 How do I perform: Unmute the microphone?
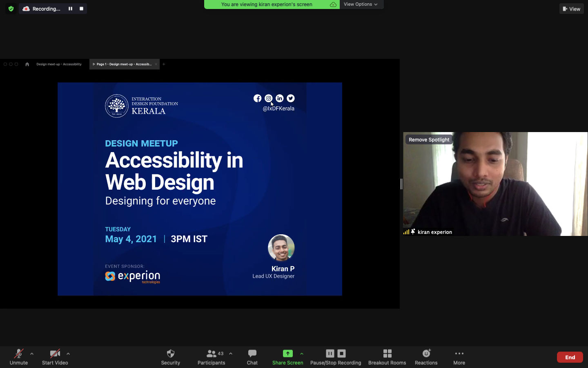tap(19, 357)
